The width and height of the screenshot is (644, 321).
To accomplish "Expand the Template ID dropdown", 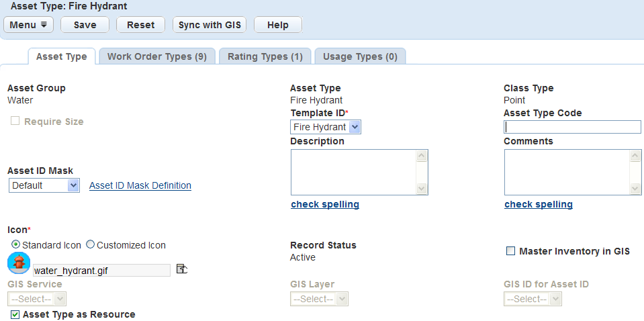I will [x=355, y=127].
